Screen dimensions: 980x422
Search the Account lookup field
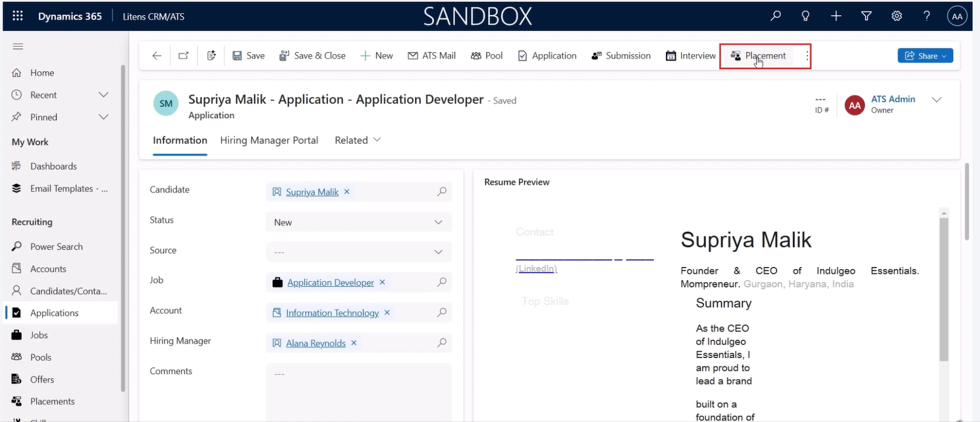tap(442, 313)
